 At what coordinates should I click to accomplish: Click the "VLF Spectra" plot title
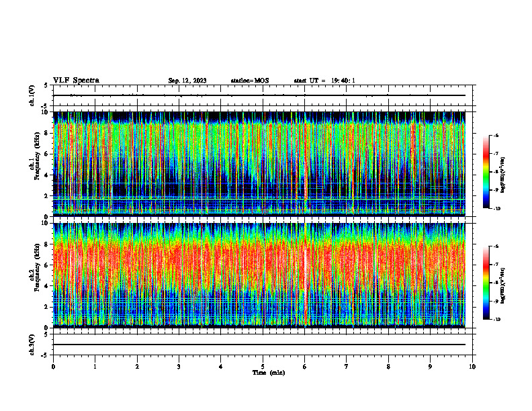[76, 81]
